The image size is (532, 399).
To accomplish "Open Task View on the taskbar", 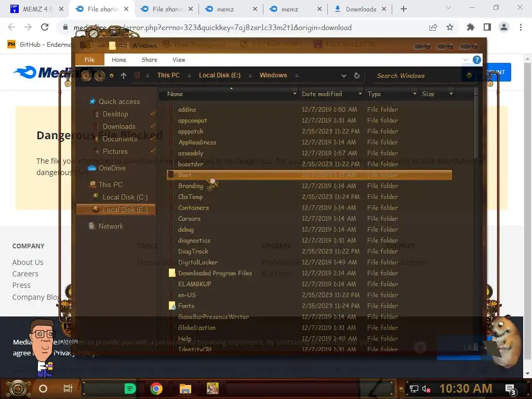I will [68, 389].
